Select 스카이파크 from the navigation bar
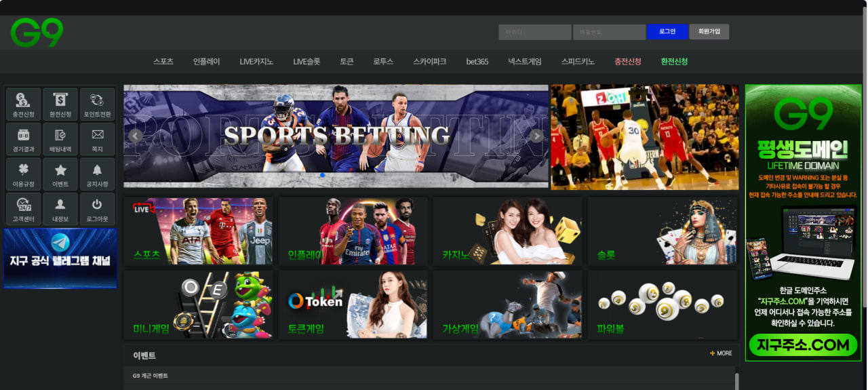 pyautogui.click(x=429, y=62)
